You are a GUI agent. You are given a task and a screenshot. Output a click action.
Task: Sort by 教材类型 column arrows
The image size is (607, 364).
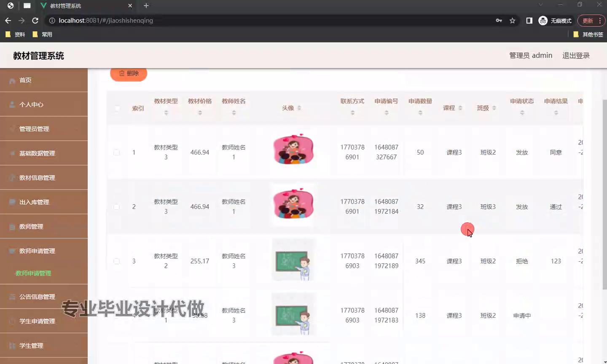point(166,113)
